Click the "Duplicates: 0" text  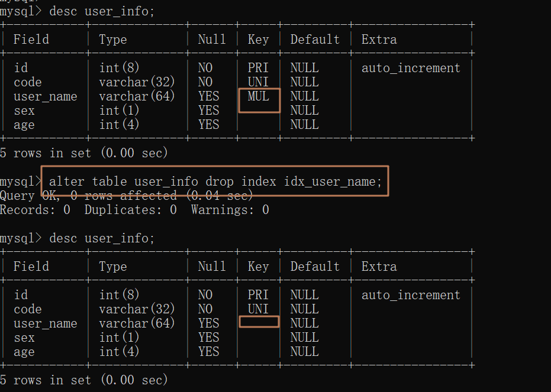(130, 210)
